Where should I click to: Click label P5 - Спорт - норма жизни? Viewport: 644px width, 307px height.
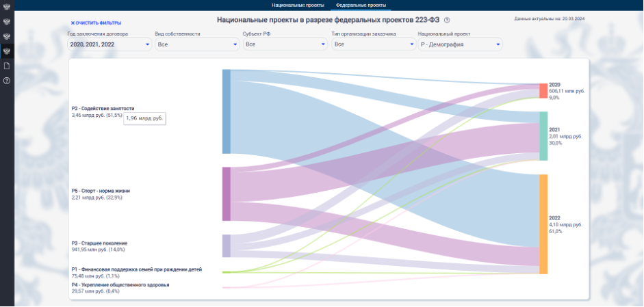(x=101, y=191)
